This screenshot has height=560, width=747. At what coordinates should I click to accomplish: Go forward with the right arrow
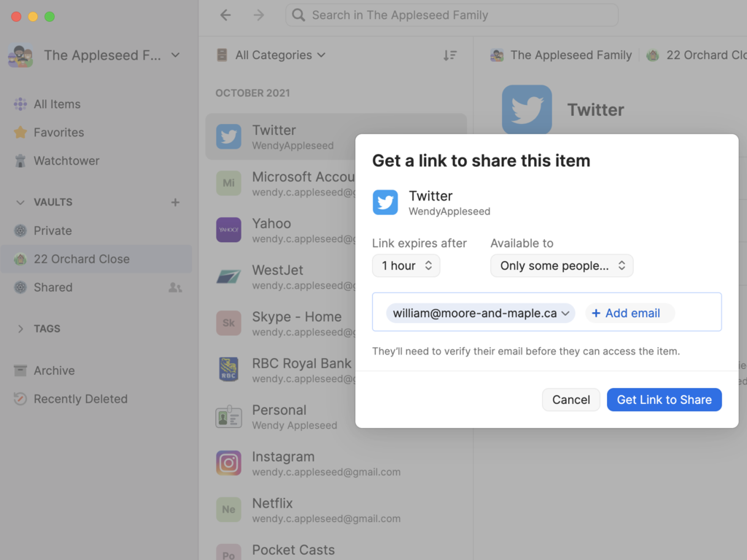[x=259, y=15]
